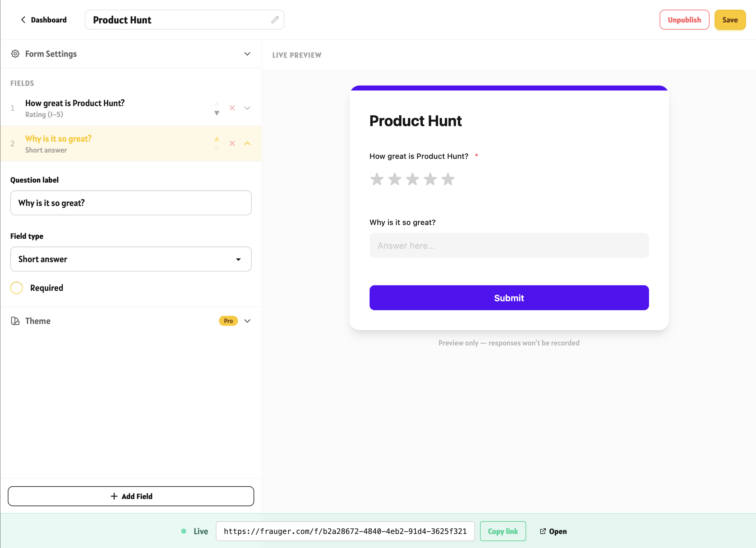Click the 'Answer here...' preview input
This screenshot has width=756, height=548.
pos(509,246)
